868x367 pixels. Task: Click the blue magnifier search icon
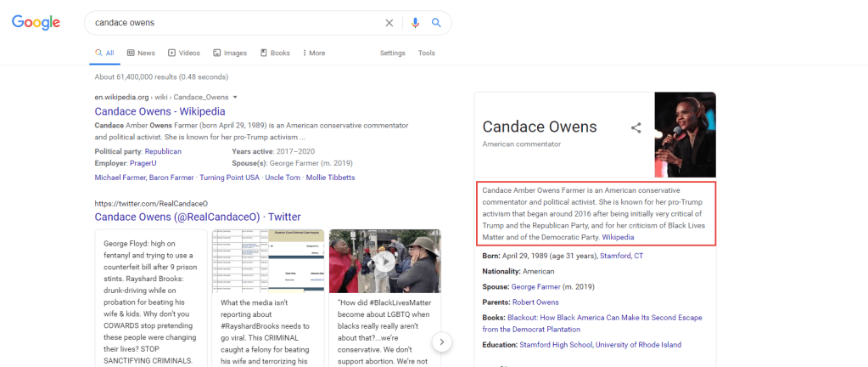[x=436, y=23]
